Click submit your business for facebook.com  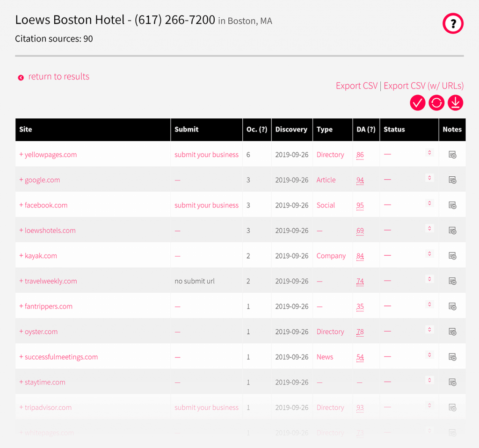[x=206, y=205]
